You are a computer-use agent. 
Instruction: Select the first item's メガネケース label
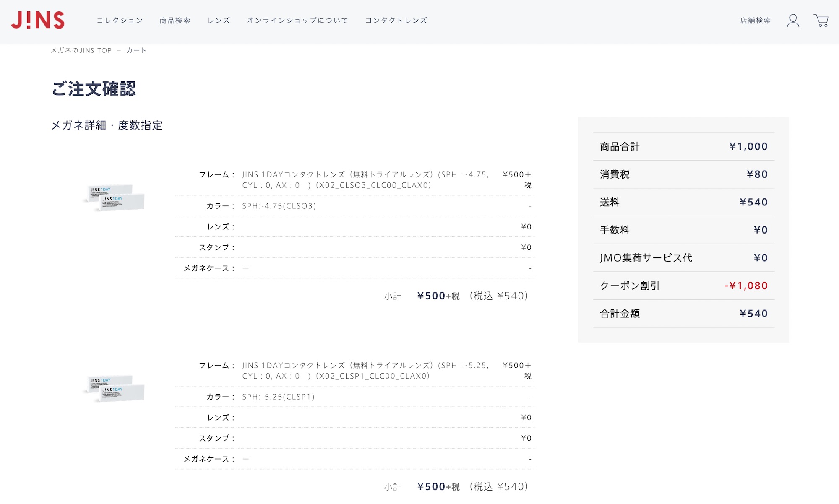(x=209, y=268)
